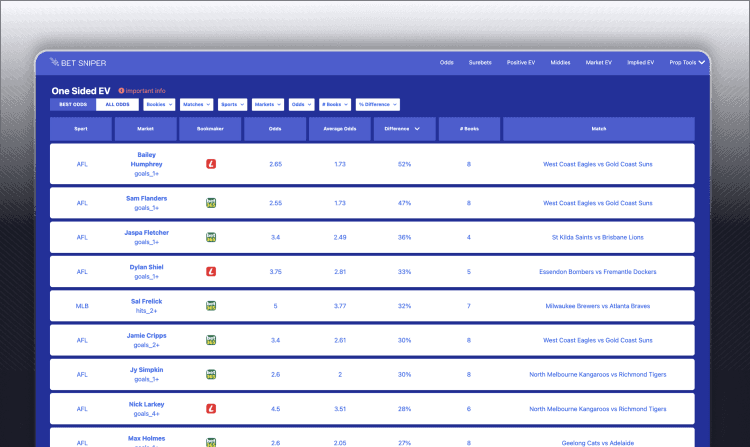Click the Bet Sniper logo

(78, 63)
